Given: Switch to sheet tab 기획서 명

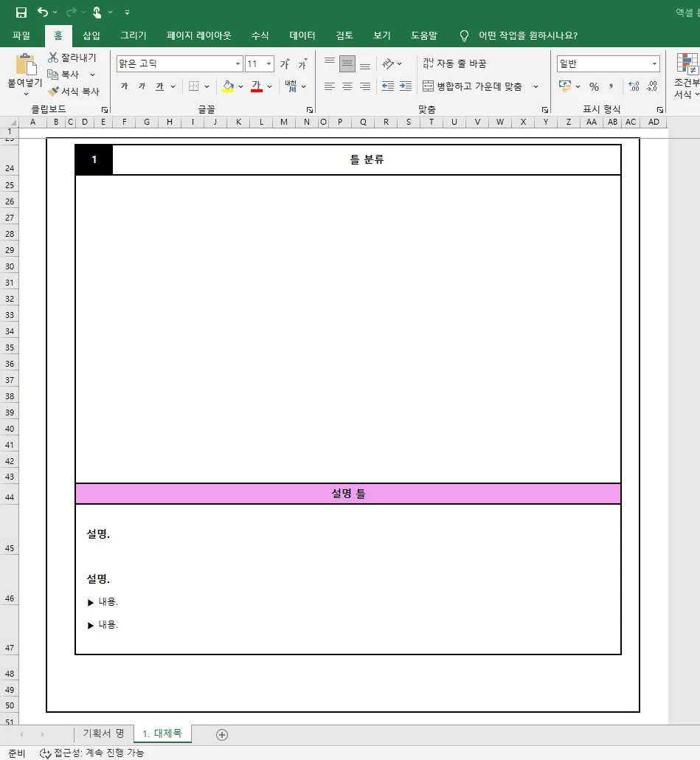Looking at the screenshot, I should click(104, 733).
